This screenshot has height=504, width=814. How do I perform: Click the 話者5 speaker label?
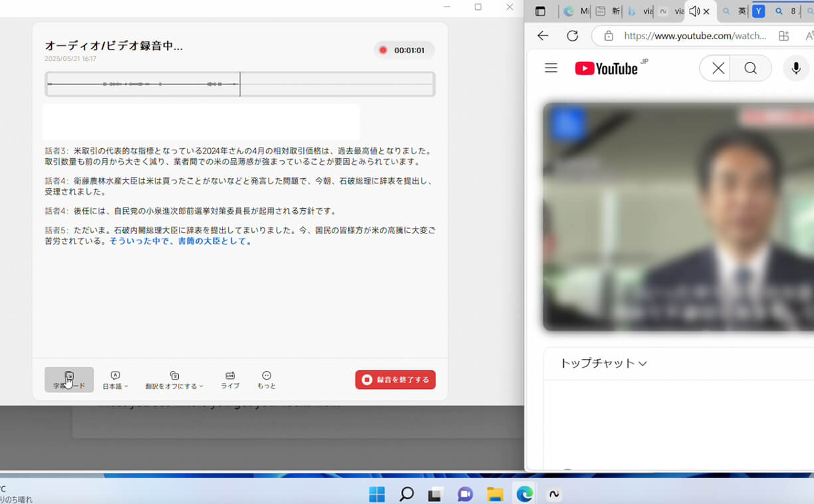click(57, 230)
